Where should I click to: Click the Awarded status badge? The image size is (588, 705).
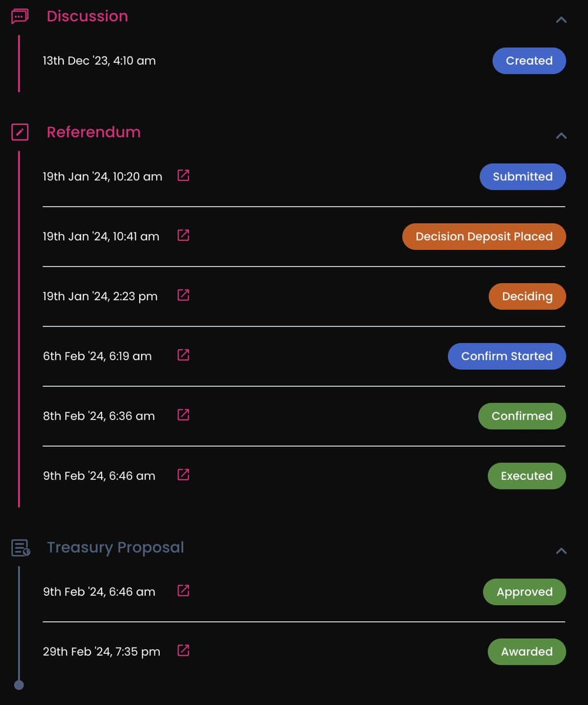527,652
